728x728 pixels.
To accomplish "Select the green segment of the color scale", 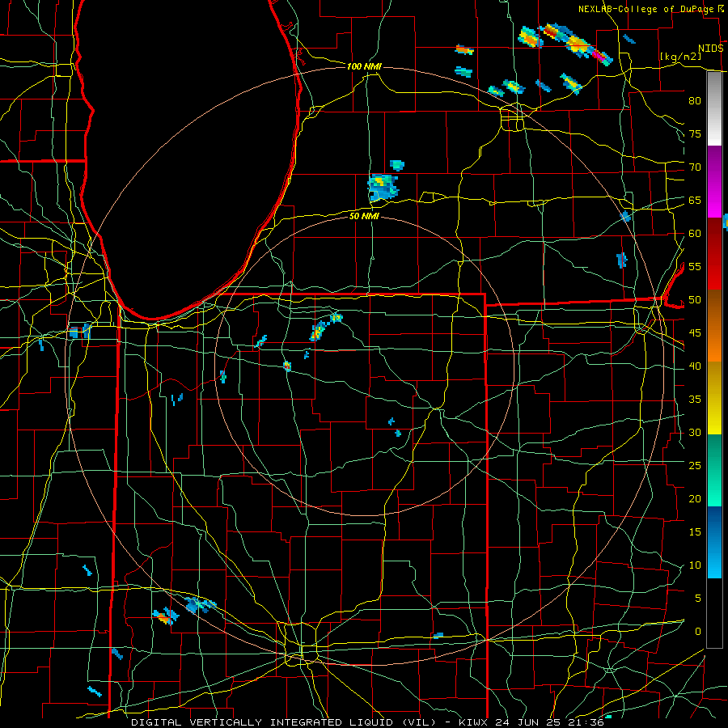I will pos(714,470).
